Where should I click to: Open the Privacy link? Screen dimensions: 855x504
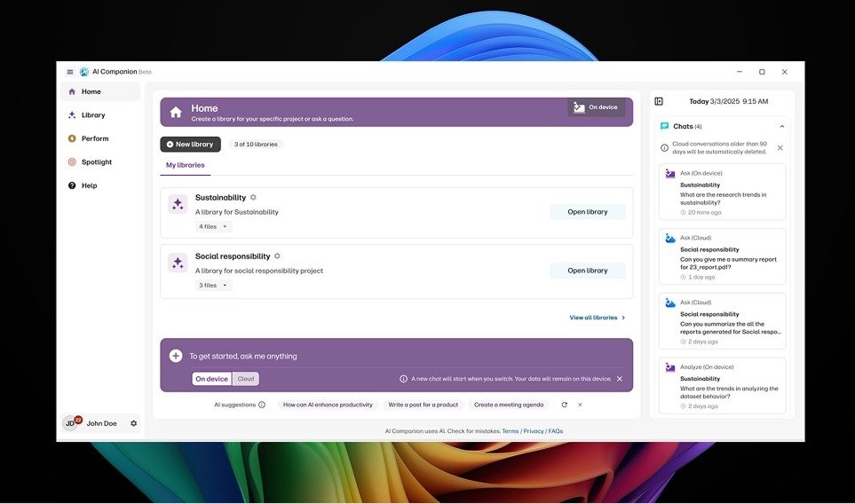534,431
